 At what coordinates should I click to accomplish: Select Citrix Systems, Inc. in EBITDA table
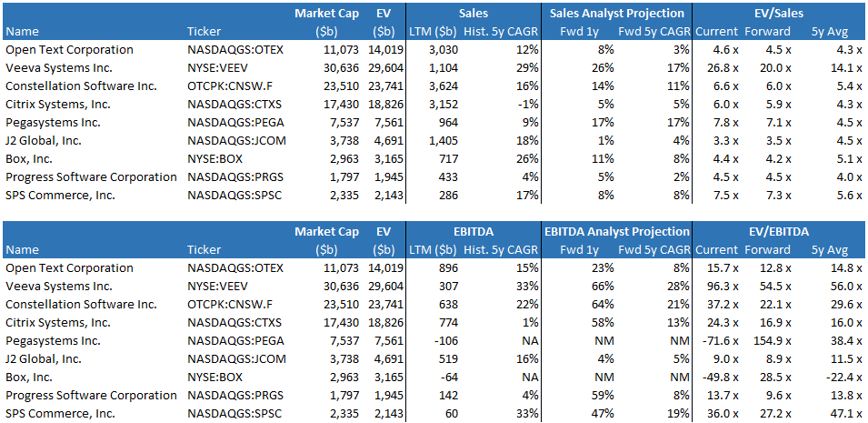60,323
